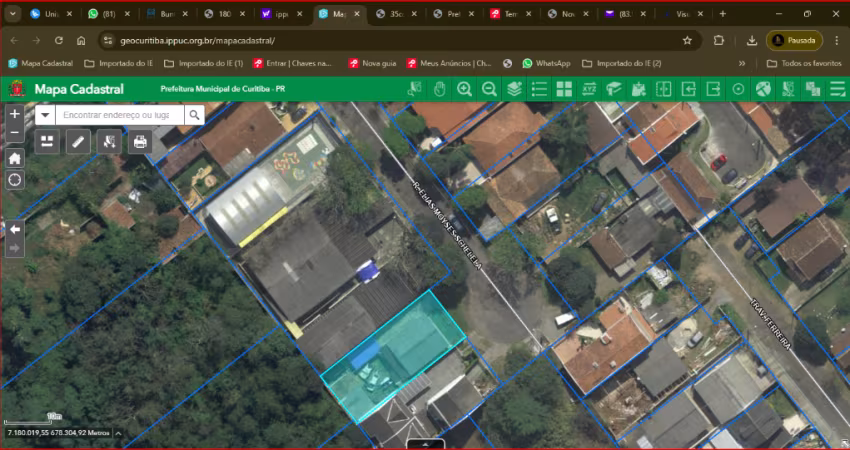Screen dimensions: 850x450
Task: Open the layer list legend
Action: tap(539, 89)
